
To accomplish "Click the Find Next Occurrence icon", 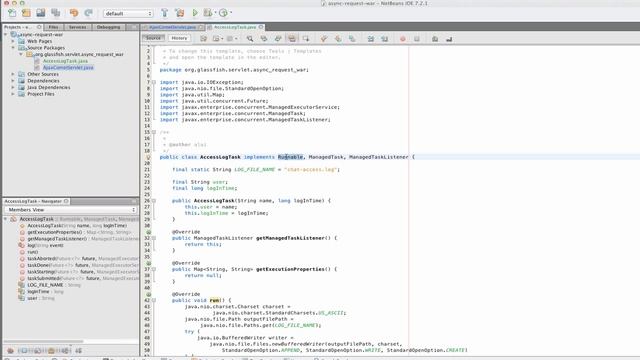I will [278, 39].
